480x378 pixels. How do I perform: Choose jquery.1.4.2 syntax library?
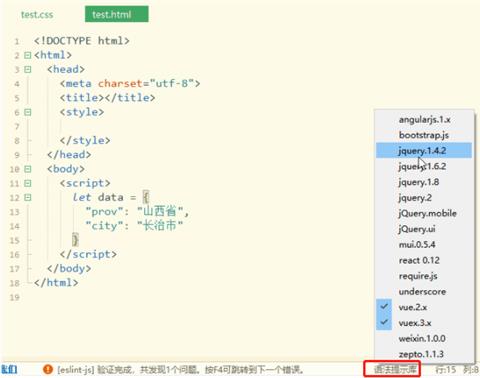point(424,150)
